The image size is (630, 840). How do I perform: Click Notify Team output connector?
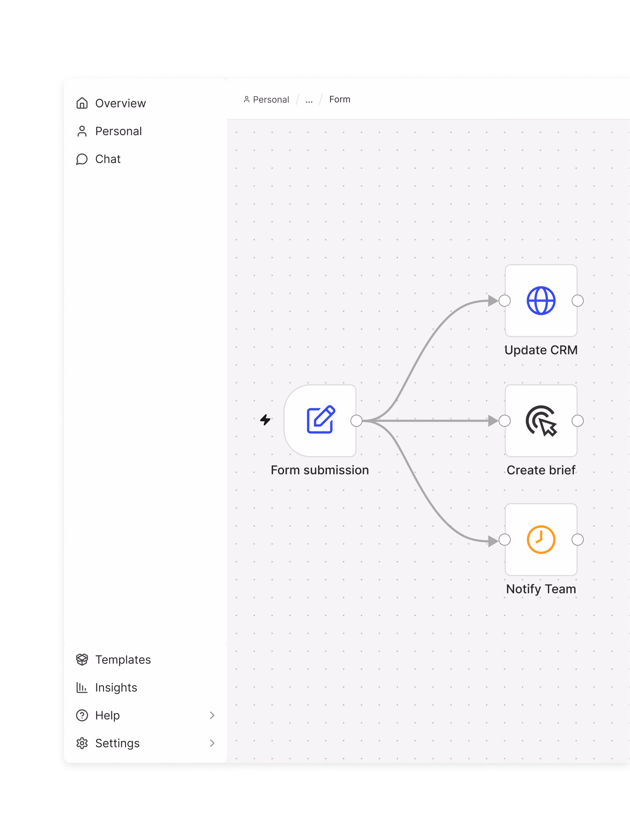577,539
